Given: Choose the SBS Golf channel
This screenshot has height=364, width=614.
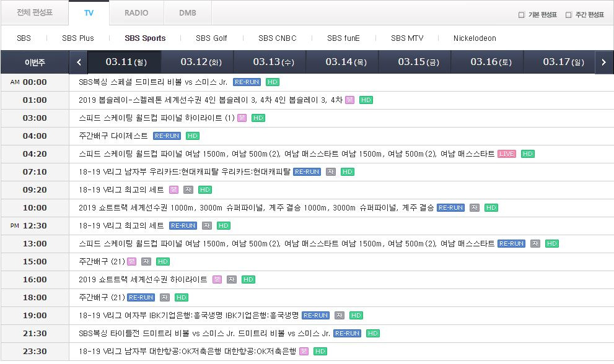Looking at the screenshot, I should click(x=211, y=38).
